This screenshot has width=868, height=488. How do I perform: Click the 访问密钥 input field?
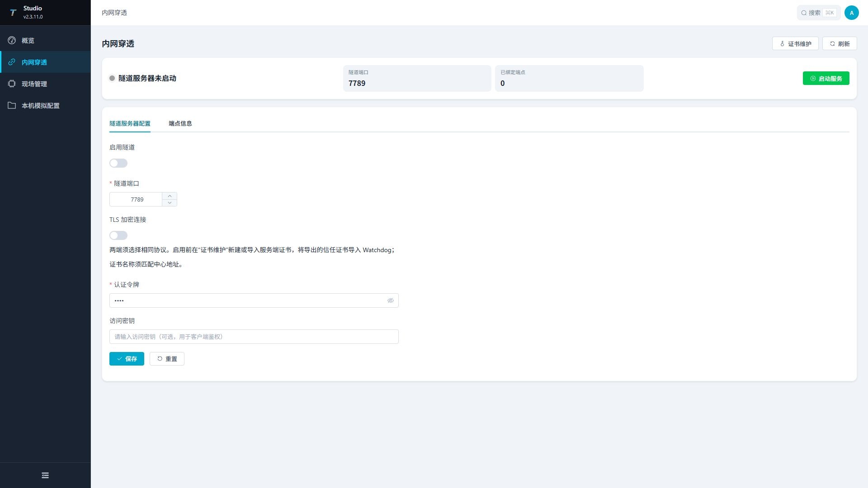click(254, 337)
